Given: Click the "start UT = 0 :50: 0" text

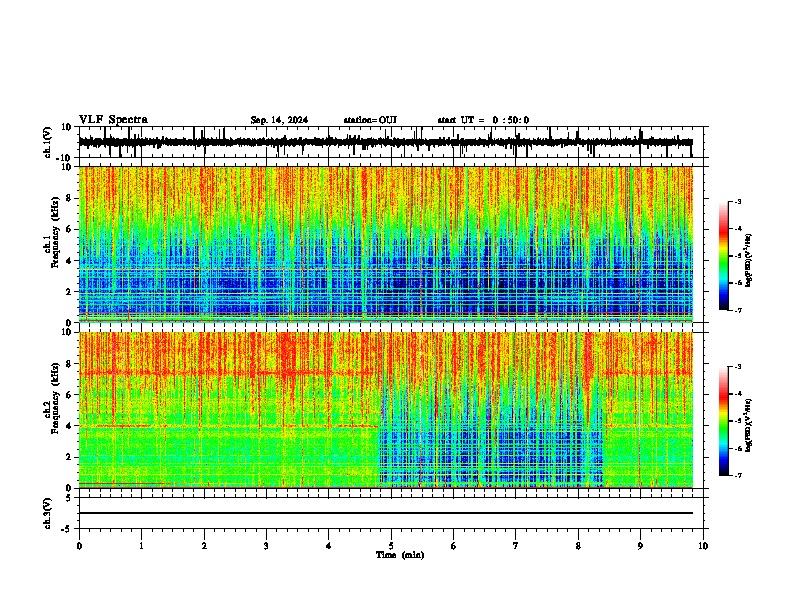Looking at the screenshot, I should click(483, 120).
